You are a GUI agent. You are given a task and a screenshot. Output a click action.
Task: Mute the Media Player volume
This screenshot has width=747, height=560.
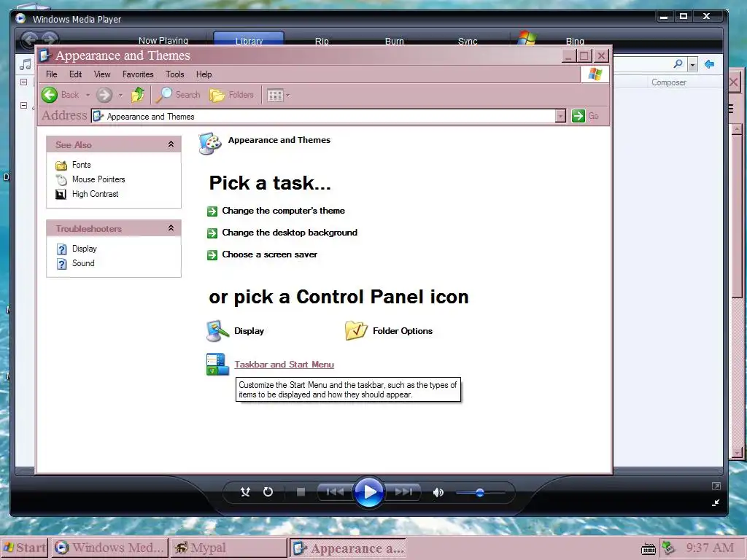(x=438, y=492)
